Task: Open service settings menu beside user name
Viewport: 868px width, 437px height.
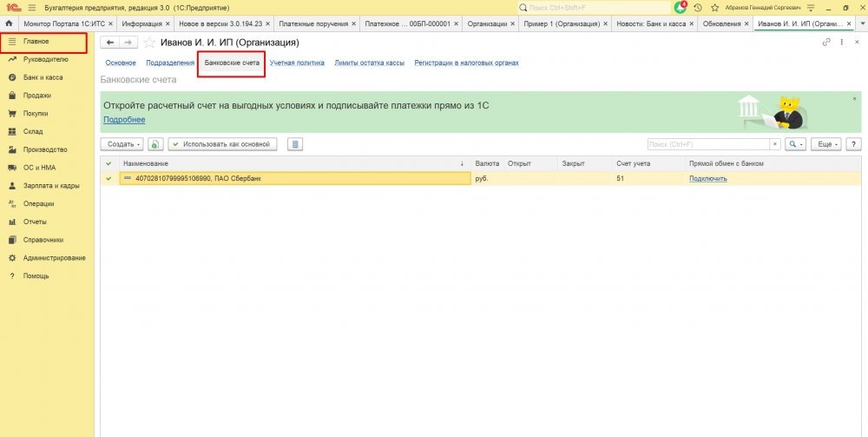Action: pyautogui.click(x=811, y=8)
